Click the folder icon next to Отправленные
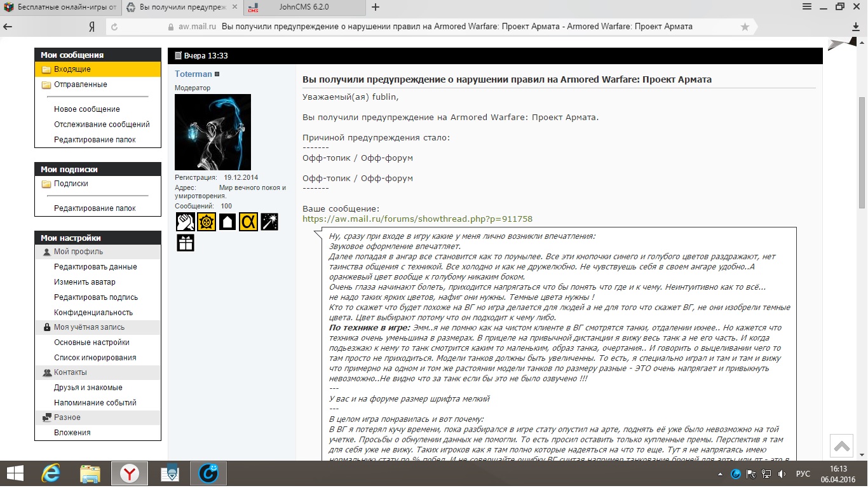The height and width of the screenshot is (488, 868). pos(46,85)
